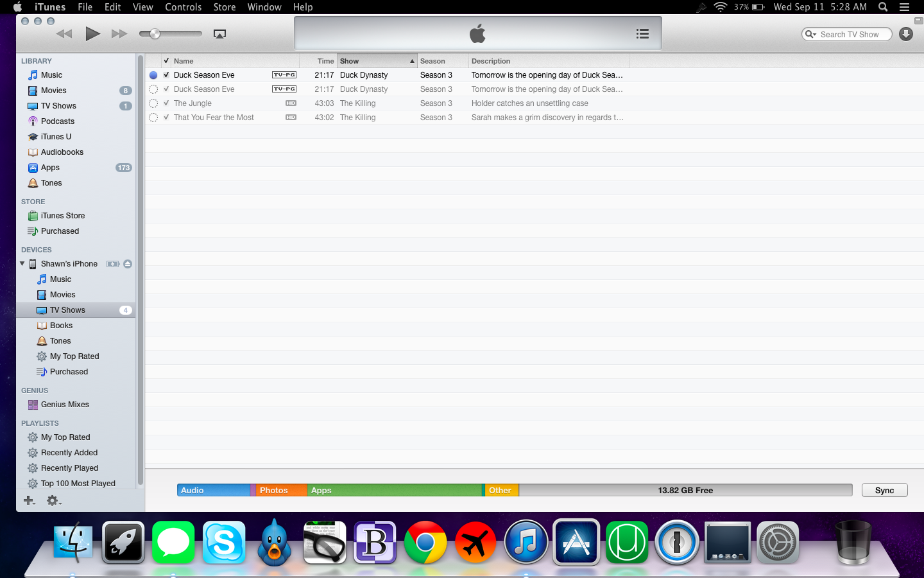Click the Apple logo in the iTunes display

click(477, 33)
